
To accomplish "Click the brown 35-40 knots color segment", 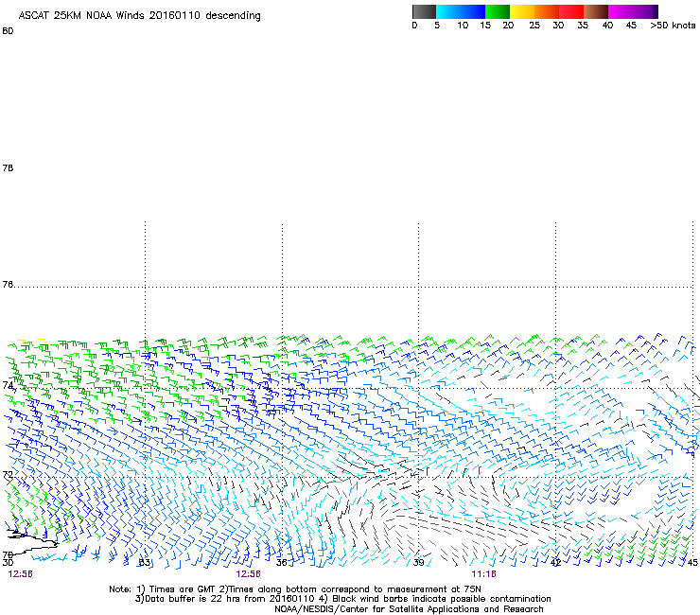I will [596, 11].
